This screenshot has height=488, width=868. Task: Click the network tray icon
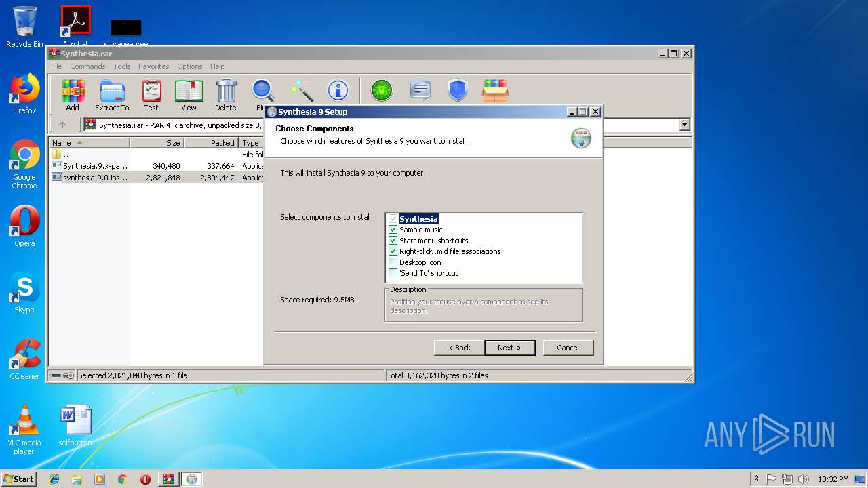[x=787, y=479]
